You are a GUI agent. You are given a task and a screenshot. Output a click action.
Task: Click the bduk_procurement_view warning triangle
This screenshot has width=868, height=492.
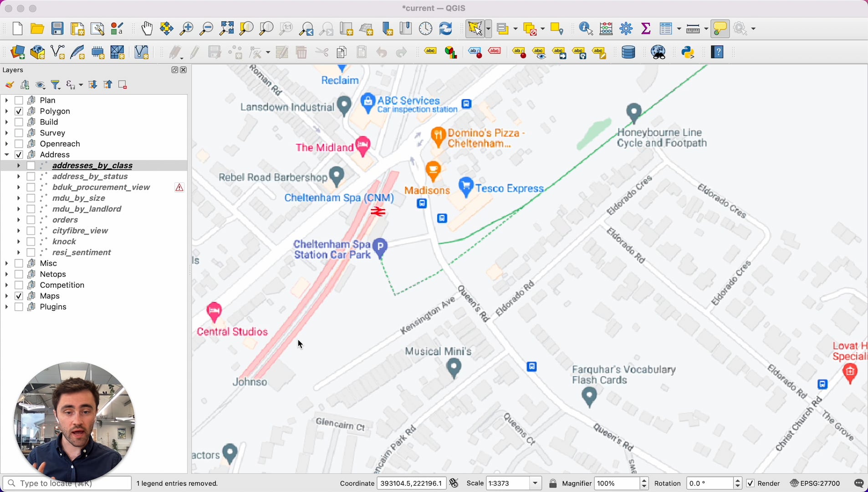[x=179, y=188]
